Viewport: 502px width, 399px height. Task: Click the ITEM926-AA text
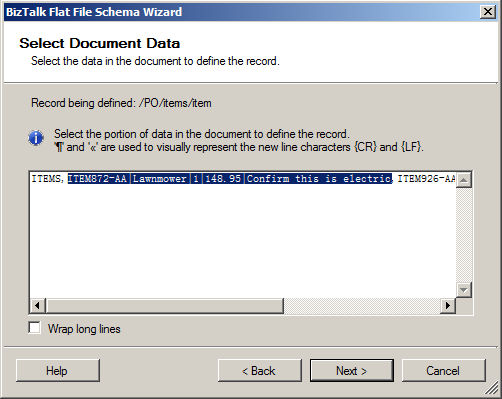426,179
